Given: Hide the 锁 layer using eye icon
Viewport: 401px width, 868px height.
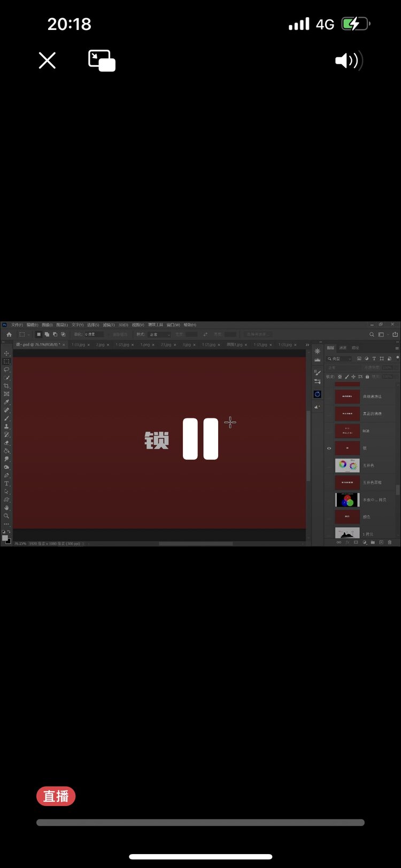Looking at the screenshot, I should coord(329,448).
